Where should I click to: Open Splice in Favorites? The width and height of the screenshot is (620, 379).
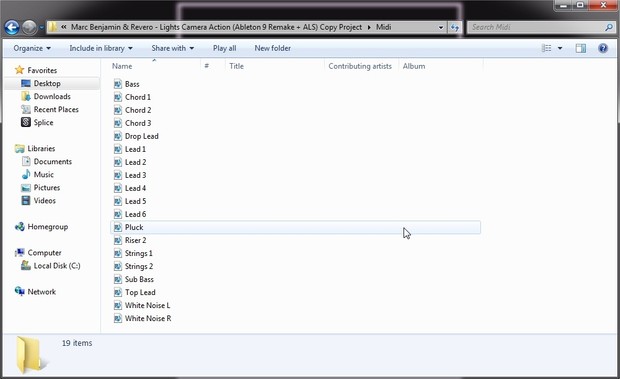click(x=43, y=123)
